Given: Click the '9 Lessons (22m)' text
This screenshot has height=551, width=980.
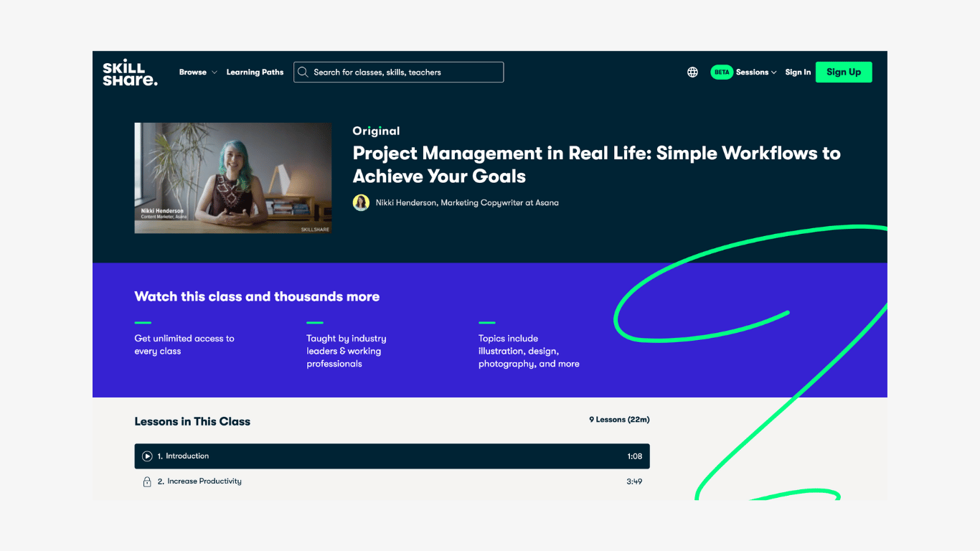Looking at the screenshot, I should (619, 420).
